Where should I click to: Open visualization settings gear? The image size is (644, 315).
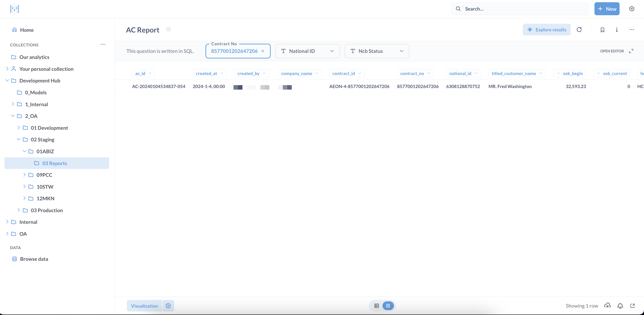[x=168, y=306]
